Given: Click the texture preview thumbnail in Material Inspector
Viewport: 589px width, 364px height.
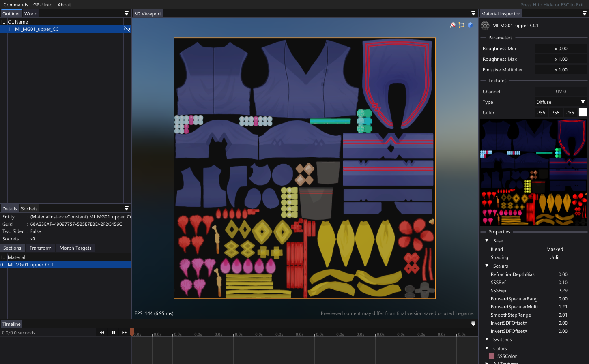Looking at the screenshot, I should tap(534, 172).
